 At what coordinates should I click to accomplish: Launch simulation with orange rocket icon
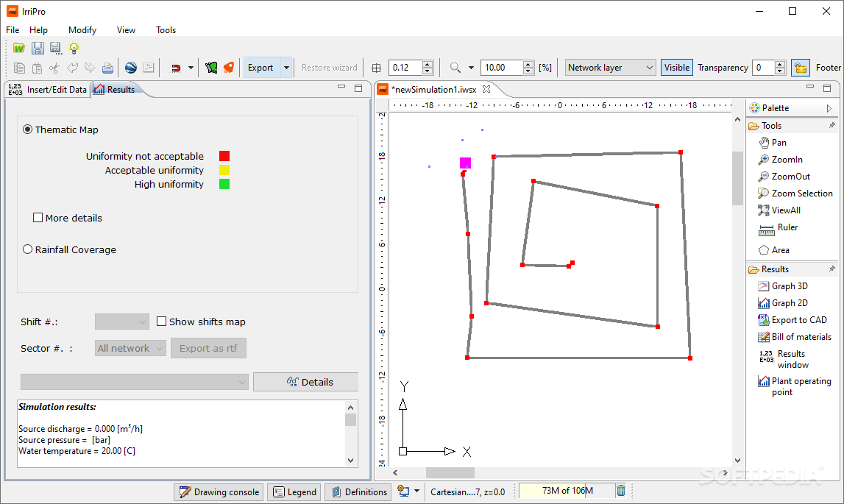229,68
